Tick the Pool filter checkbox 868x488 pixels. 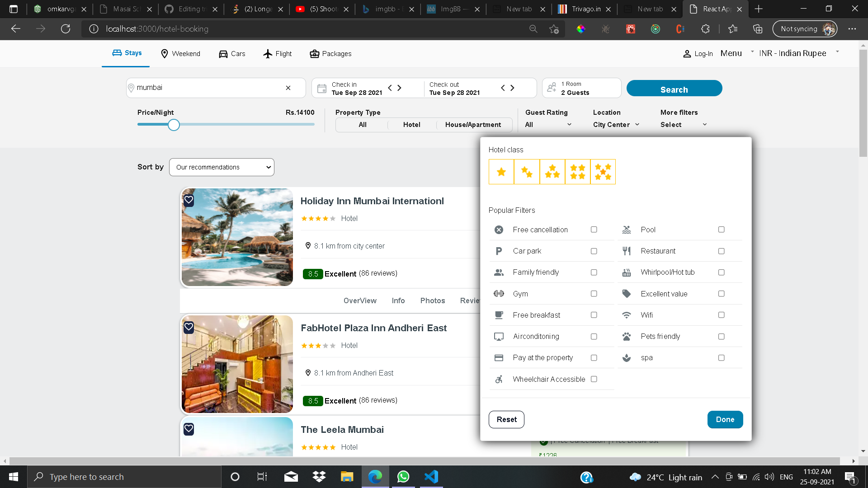(x=721, y=230)
